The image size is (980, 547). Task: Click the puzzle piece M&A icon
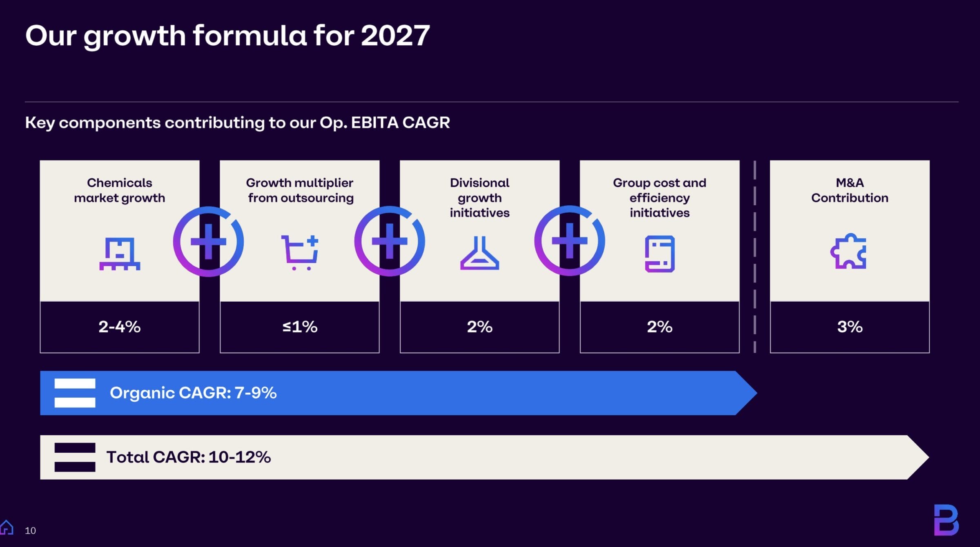point(849,251)
